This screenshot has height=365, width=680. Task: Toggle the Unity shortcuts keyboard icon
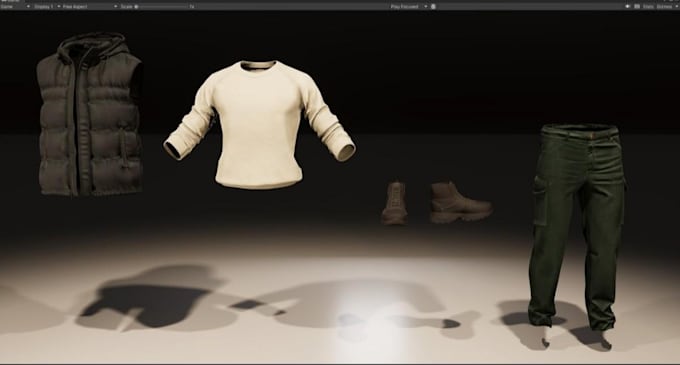(637, 7)
